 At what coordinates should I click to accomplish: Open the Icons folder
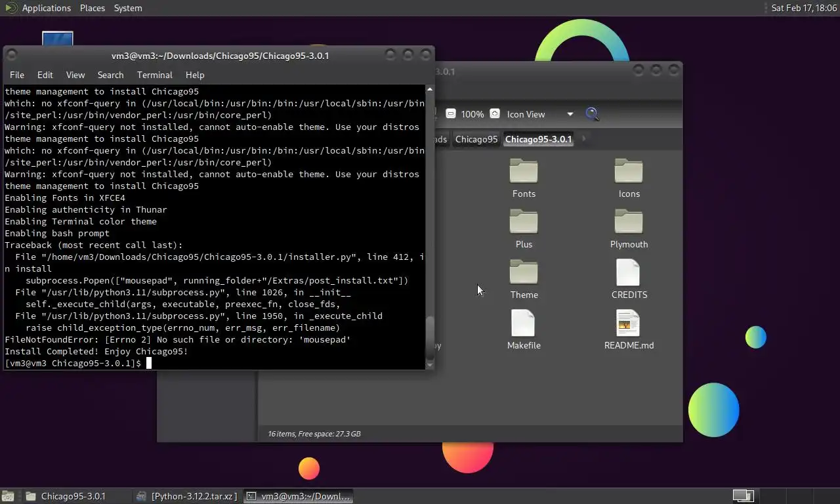point(629,178)
